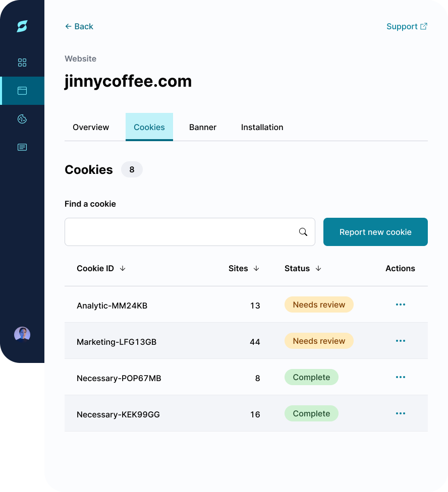Sort by the Cookie ID column arrow
This screenshot has height=492, width=448.
(123, 268)
